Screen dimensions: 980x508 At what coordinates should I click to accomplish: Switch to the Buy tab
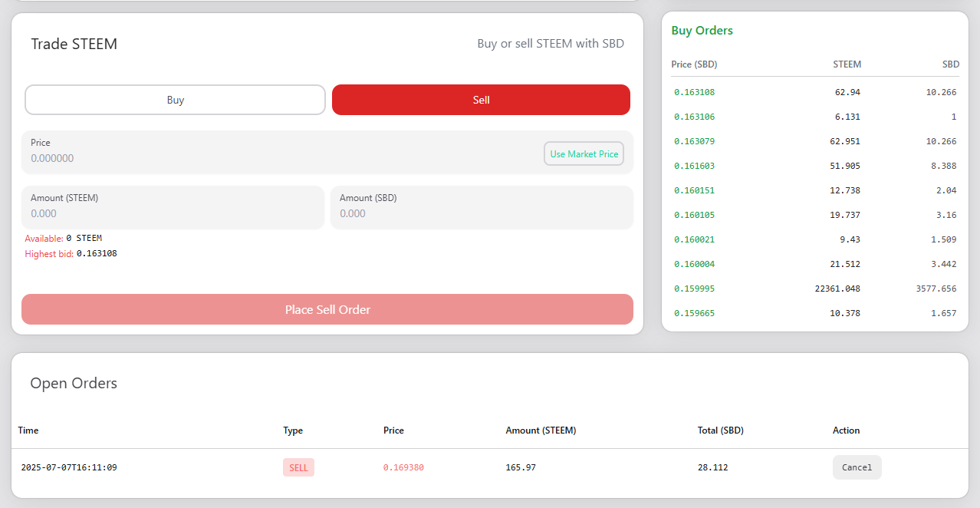click(x=175, y=100)
